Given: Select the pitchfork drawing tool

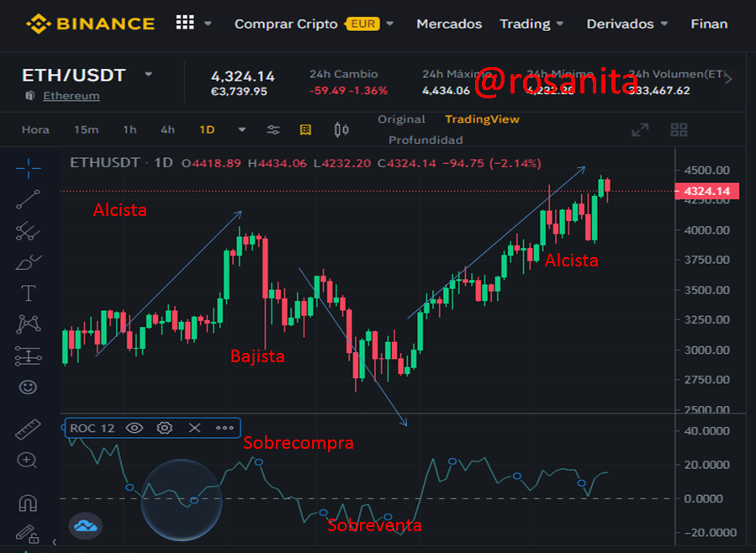Looking at the screenshot, I should (x=29, y=231).
